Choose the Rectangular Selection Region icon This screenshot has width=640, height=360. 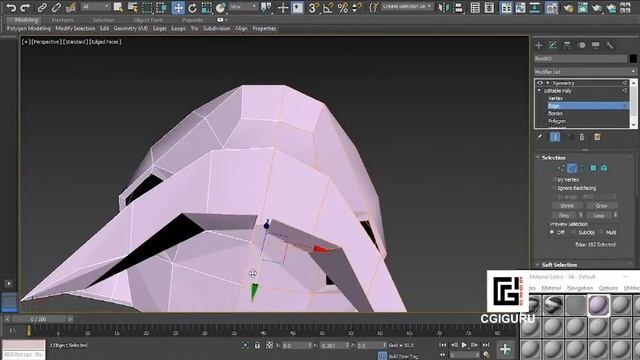click(x=147, y=7)
